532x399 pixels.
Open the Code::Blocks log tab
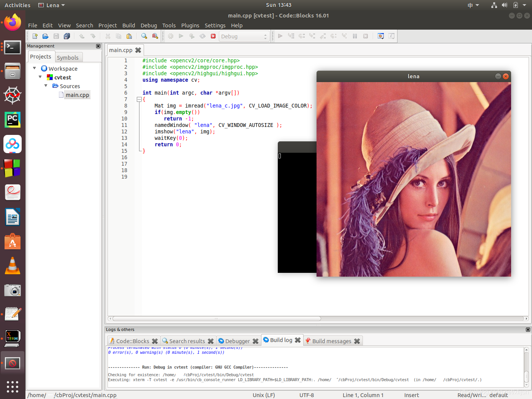click(x=133, y=341)
